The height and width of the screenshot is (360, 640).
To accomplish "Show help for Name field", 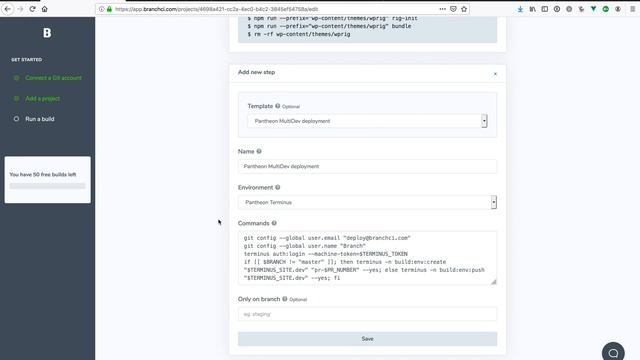I will coord(259,151).
